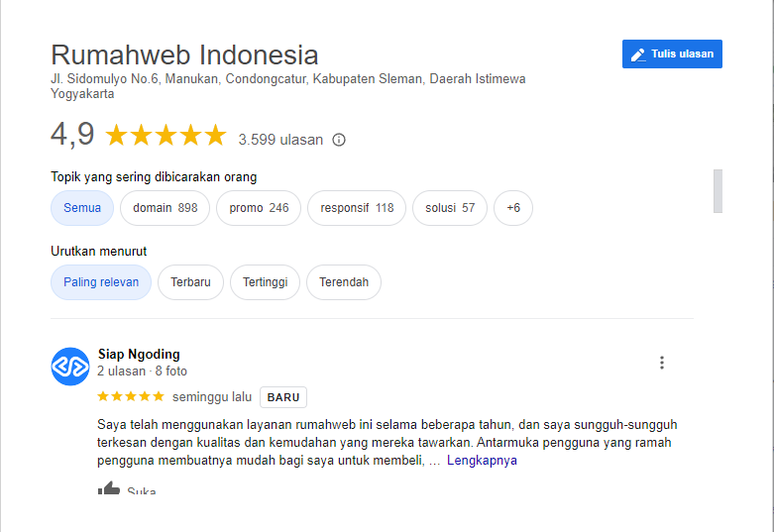Click the Siap Ngoding profile avatar

pyautogui.click(x=70, y=367)
